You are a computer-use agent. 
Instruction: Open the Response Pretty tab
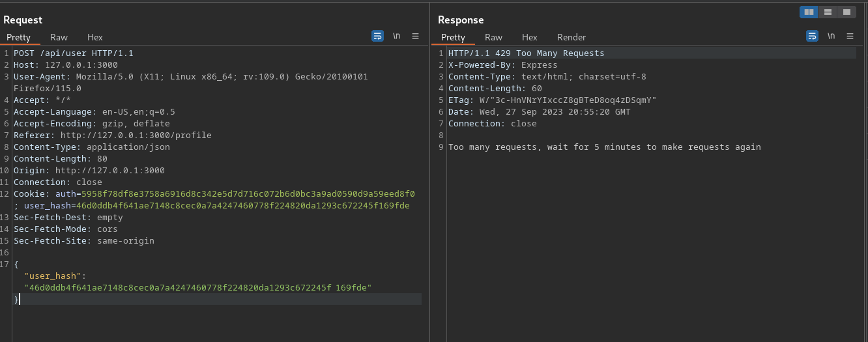453,37
